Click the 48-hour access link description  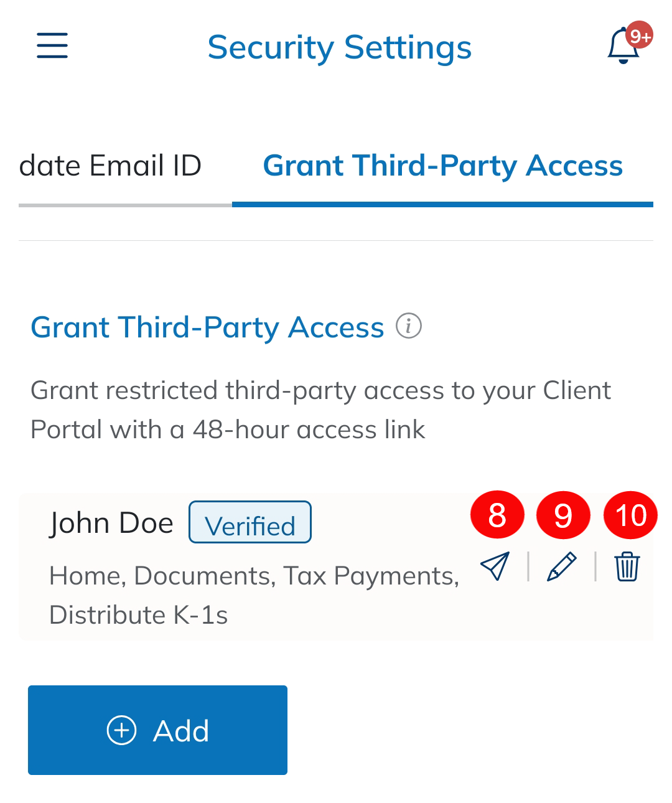point(320,410)
